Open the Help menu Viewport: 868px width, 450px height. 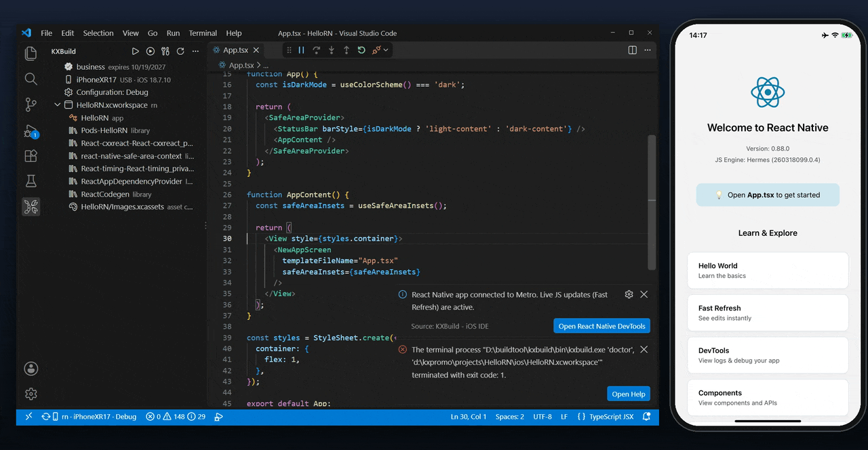coord(234,33)
